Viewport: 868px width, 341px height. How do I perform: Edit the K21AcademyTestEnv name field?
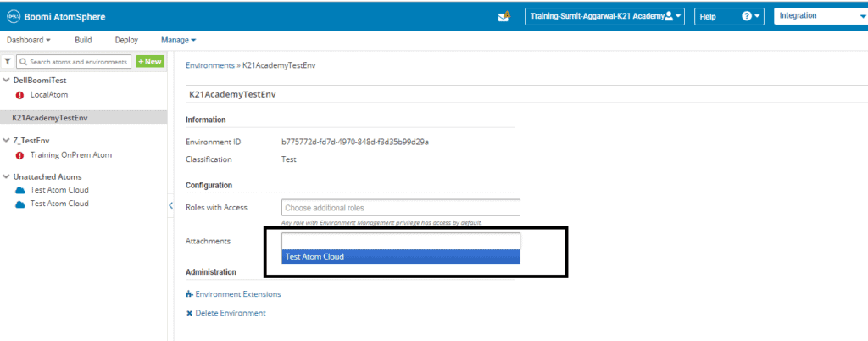(x=526, y=95)
